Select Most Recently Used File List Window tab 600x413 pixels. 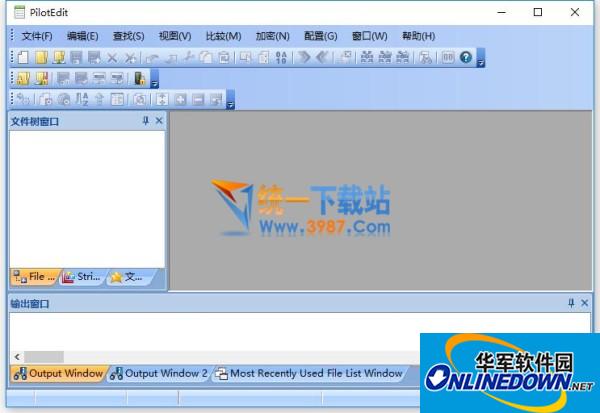click(309, 373)
